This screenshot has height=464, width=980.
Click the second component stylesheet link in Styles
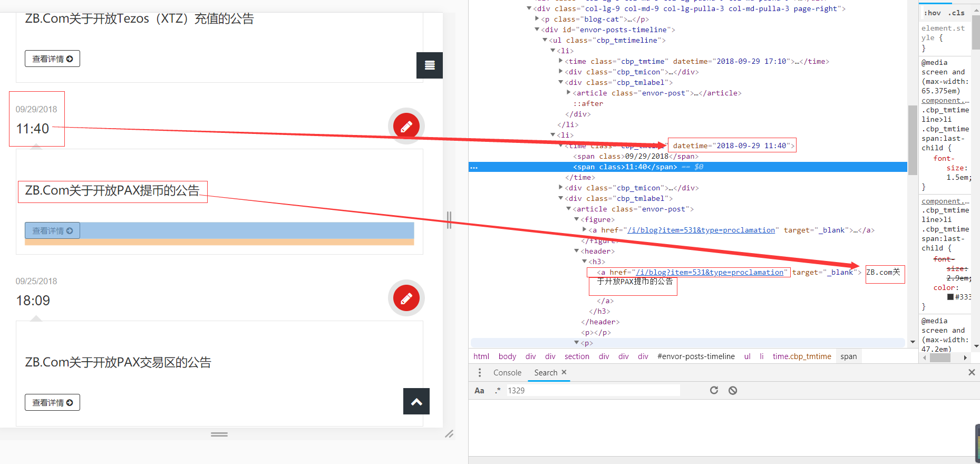[x=945, y=201]
